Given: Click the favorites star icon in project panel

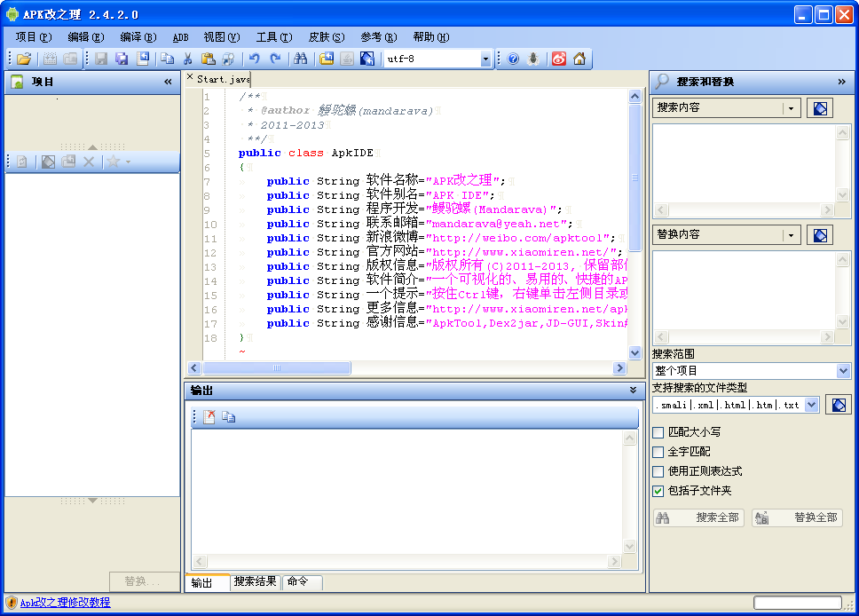Looking at the screenshot, I should coord(113,162).
